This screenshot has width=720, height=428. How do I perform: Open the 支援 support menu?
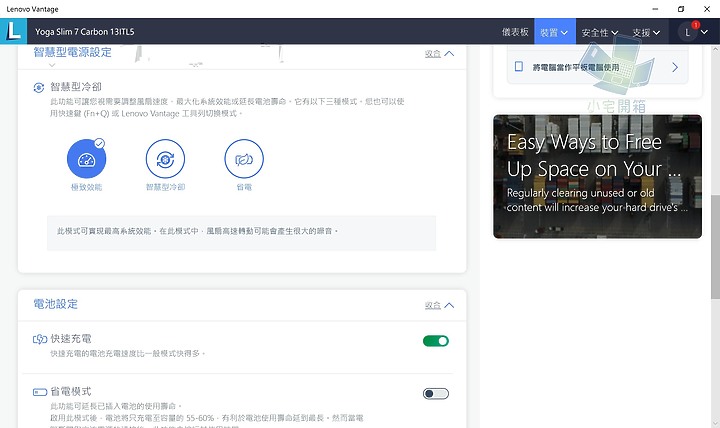(646, 32)
